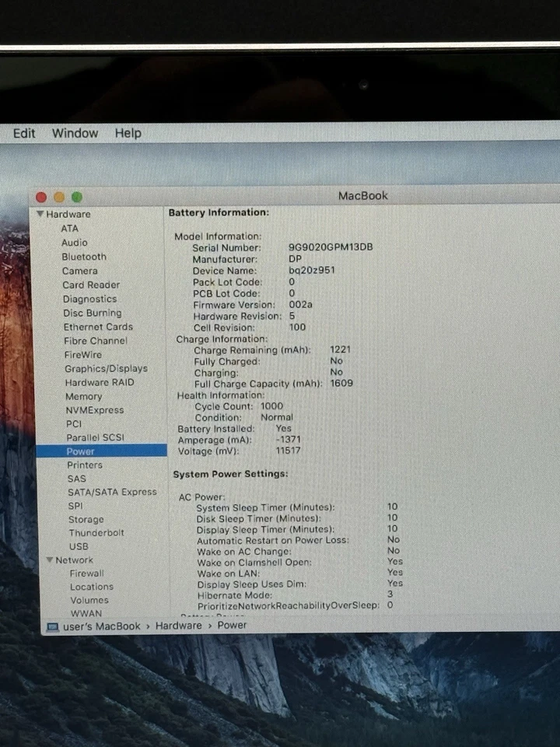Select USB in the sidebar
Screen dimensions: 560x747
click(79, 546)
